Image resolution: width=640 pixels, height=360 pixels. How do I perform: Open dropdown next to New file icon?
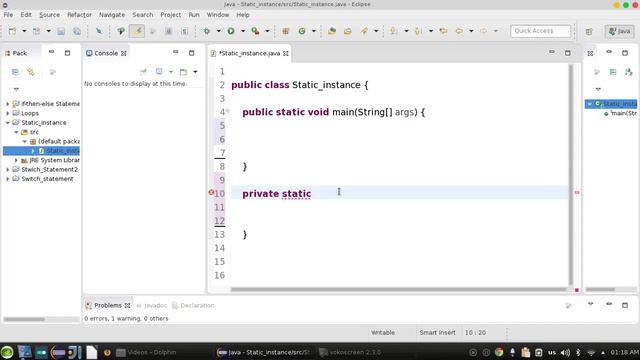click(24, 31)
